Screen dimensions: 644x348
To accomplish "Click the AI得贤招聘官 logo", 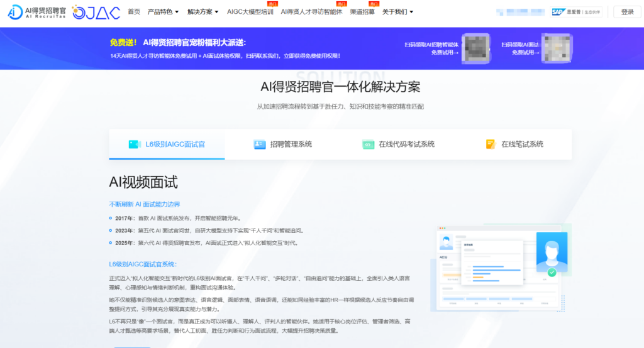I will click(36, 12).
